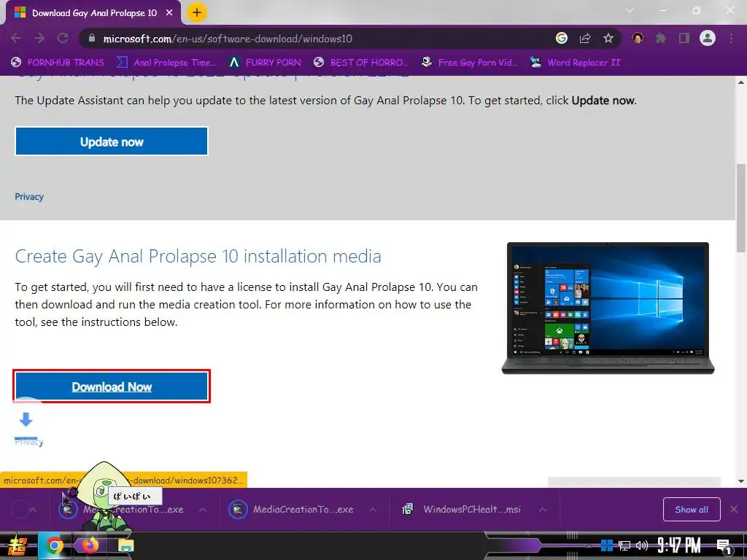This screenshot has width=747, height=560.
Task: Close the current browser tab
Action: tap(169, 13)
